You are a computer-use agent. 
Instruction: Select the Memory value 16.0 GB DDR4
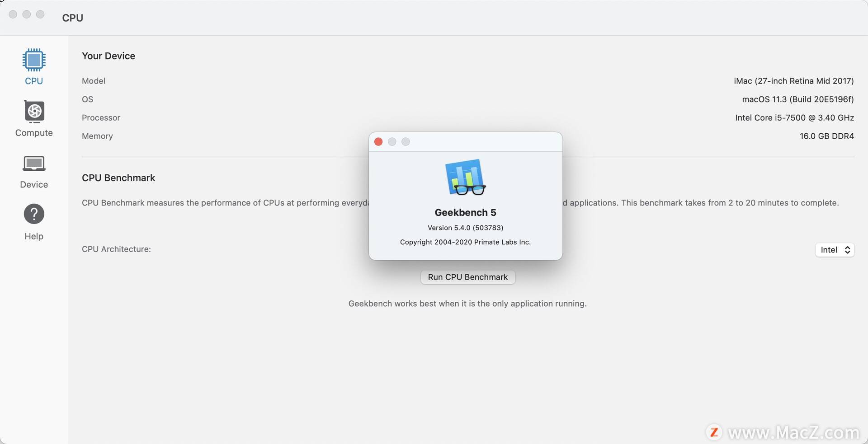826,136
